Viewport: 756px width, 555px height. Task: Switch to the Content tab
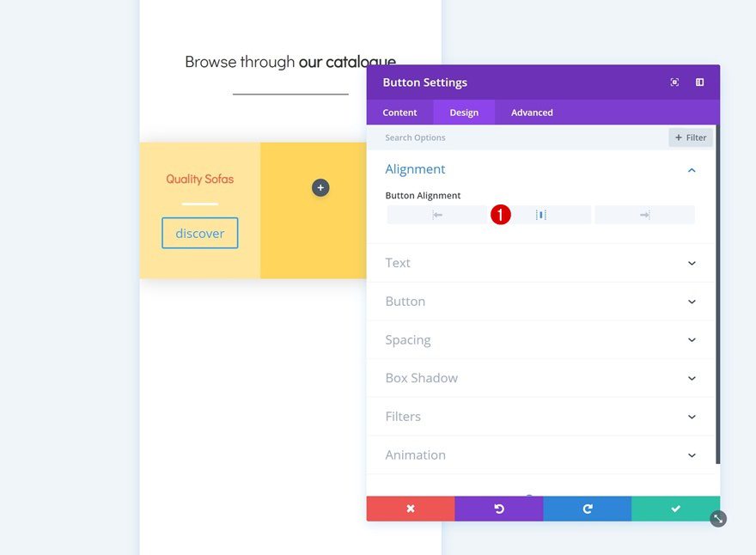pyautogui.click(x=399, y=112)
